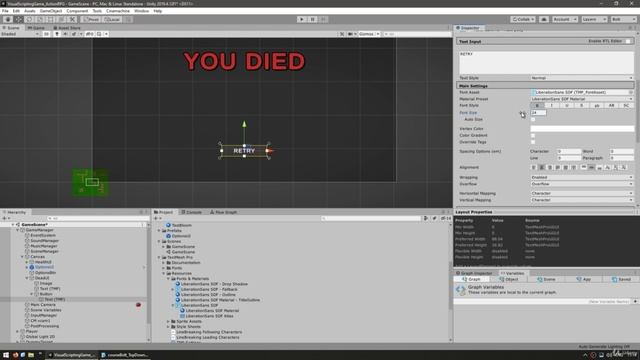Switch to the Asset Store tab
Image resolution: width=640 pixels, height=360 pixels.
pyautogui.click(x=67, y=28)
